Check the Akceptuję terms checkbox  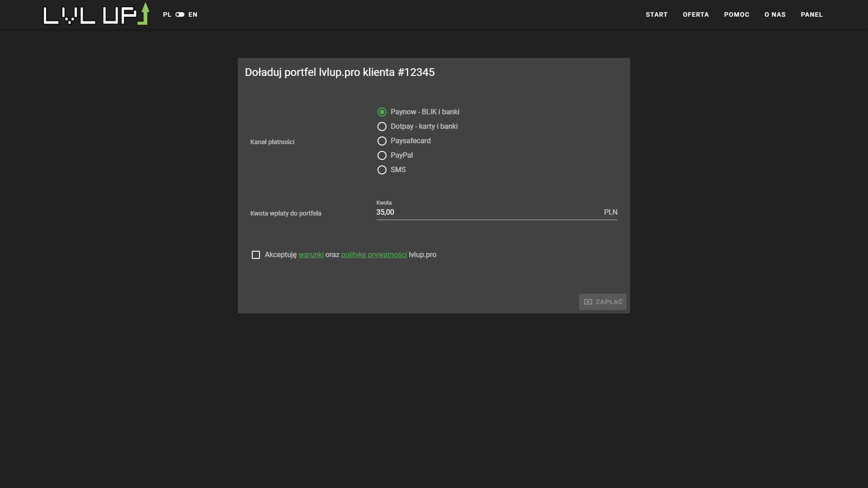tap(256, 255)
